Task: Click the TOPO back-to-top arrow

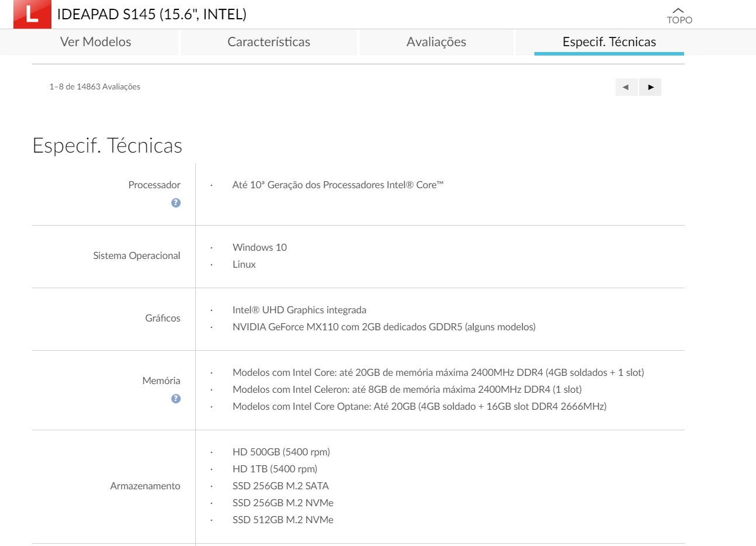Action: (x=679, y=16)
